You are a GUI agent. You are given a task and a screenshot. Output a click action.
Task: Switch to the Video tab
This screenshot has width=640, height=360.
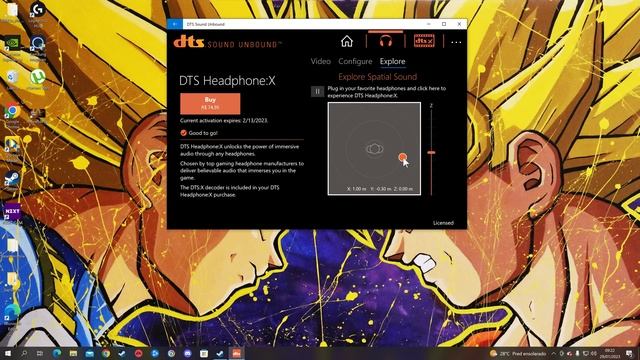(320, 61)
